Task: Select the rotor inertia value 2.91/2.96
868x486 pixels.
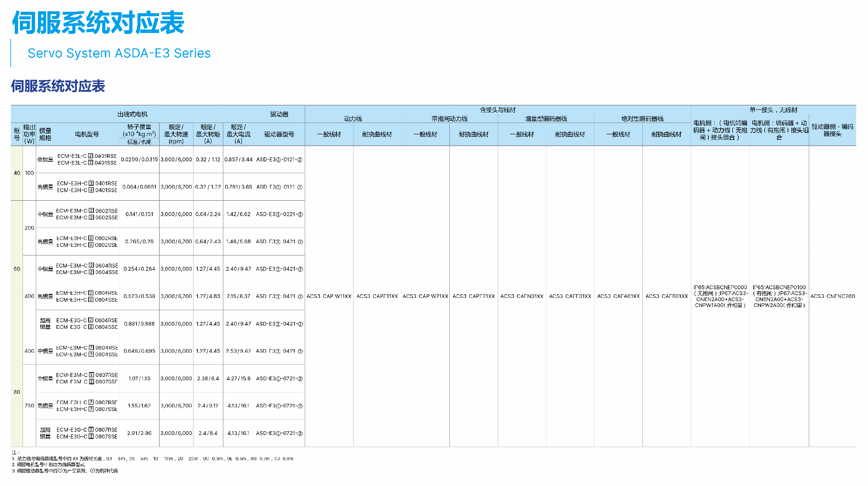Action: (x=139, y=433)
